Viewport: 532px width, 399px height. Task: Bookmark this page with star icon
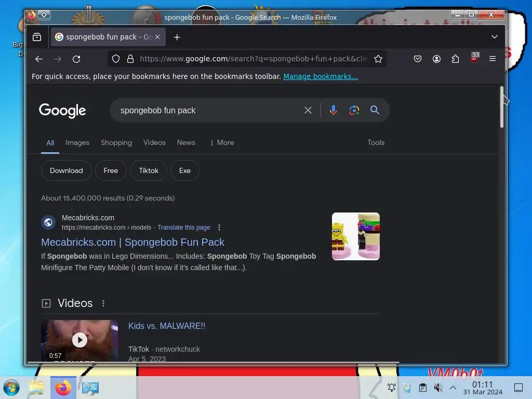(x=378, y=59)
